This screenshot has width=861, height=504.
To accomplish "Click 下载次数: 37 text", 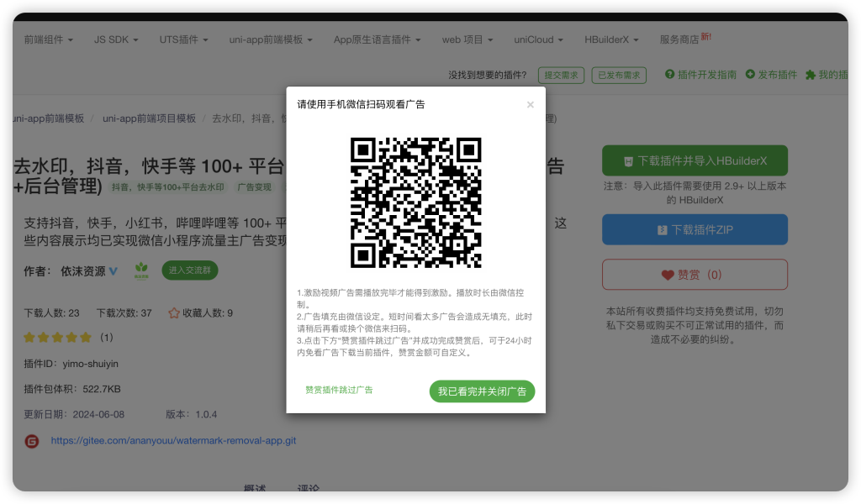I will click(x=124, y=313).
